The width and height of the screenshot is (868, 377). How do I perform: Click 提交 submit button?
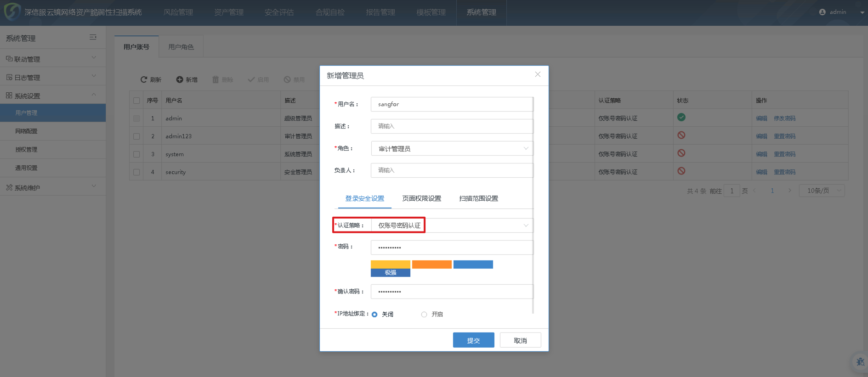[x=474, y=340]
